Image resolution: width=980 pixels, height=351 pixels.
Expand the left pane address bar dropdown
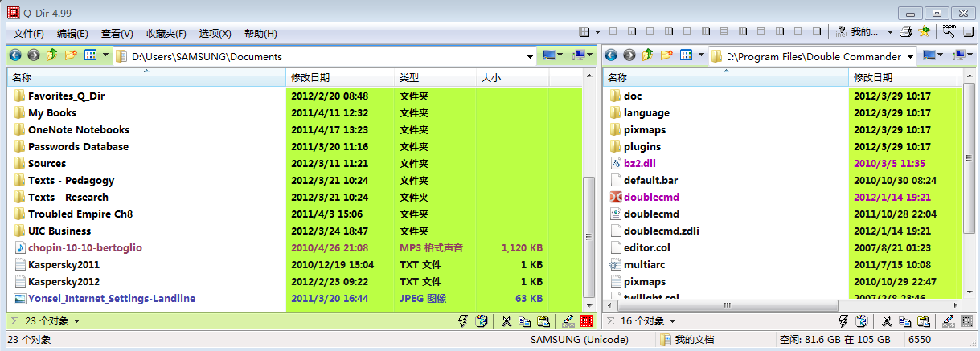click(x=530, y=57)
